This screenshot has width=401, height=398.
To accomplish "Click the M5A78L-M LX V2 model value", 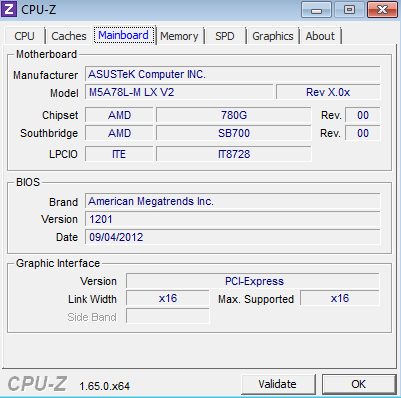I will [179, 92].
